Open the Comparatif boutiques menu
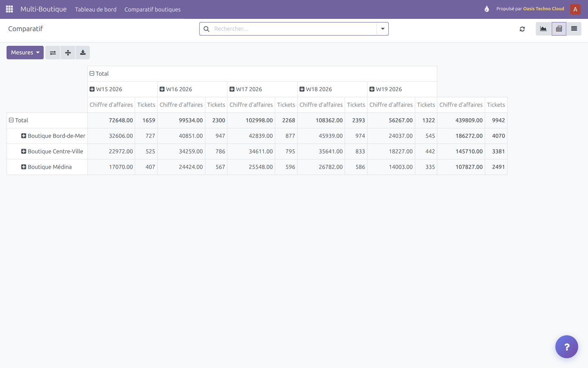The image size is (588, 368). pos(152,9)
